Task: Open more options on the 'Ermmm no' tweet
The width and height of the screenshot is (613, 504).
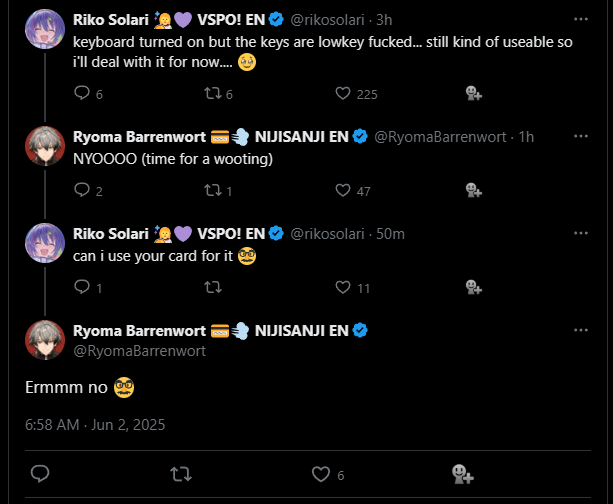Action: [x=582, y=330]
